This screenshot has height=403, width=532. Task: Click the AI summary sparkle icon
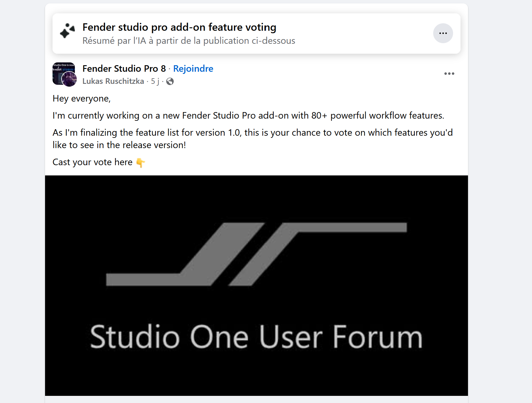(67, 31)
